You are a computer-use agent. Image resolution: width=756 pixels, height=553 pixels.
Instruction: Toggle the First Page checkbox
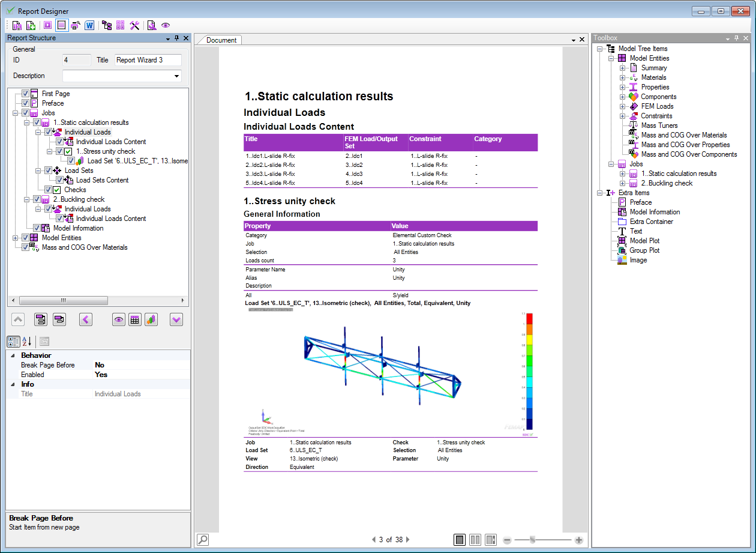click(25, 94)
